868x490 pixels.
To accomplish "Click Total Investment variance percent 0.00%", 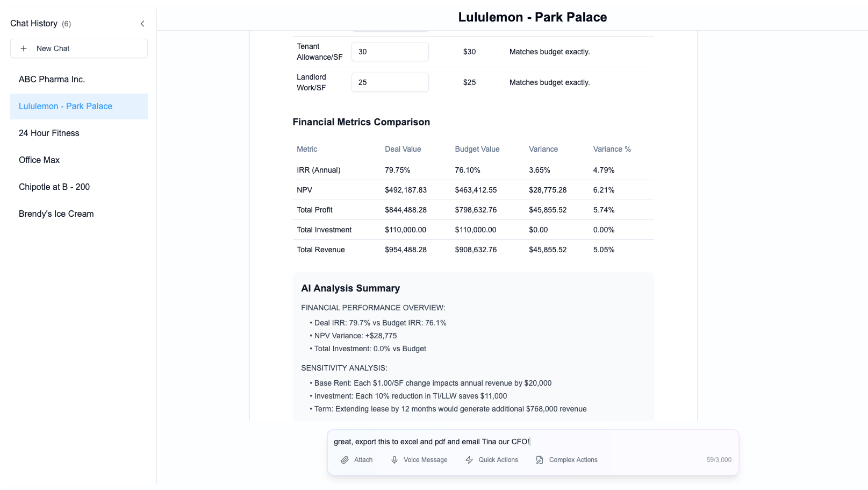I will [x=604, y=230].
